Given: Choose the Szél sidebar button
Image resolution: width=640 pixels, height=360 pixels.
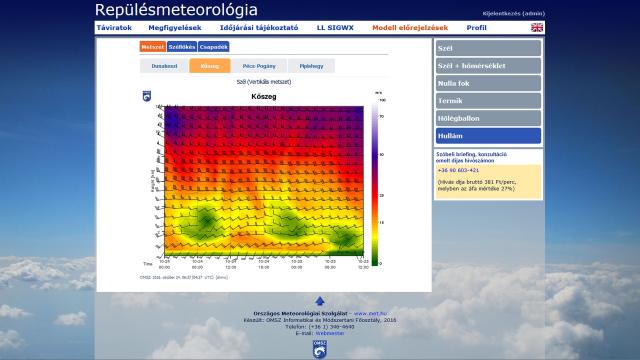Looking at the screenshot, I should (488, 48).
